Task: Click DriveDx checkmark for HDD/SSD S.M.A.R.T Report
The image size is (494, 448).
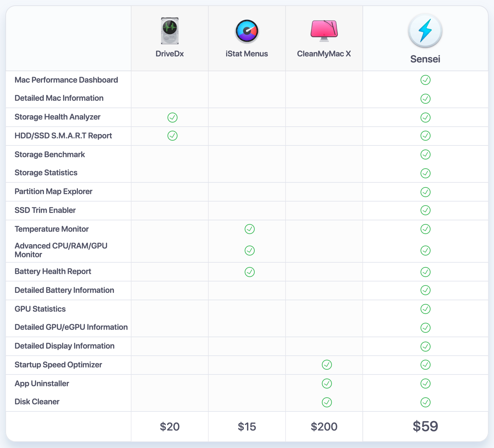Action: click(x=172, y=136)
